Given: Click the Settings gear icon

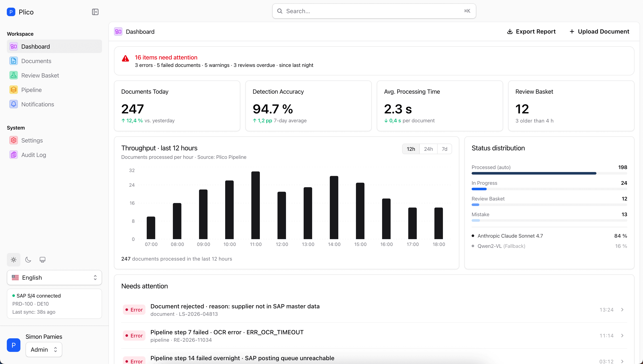Looking at the screenshot, I should [14, 140].
